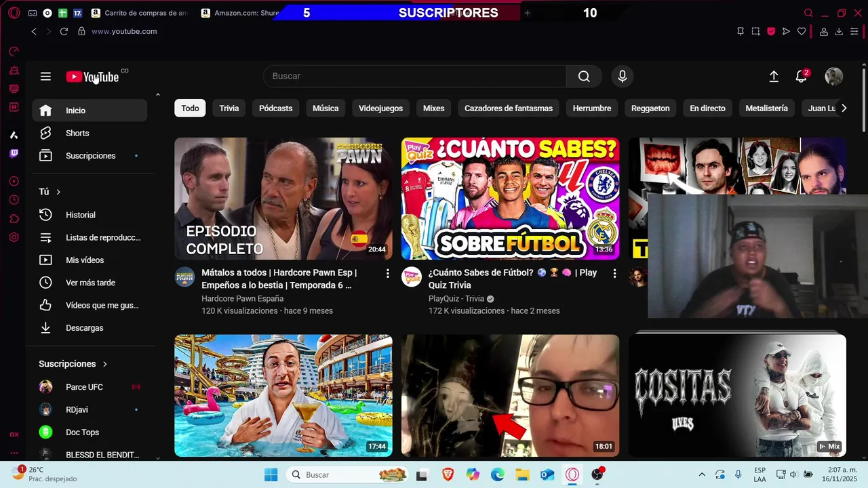
Task: Open Opera snapshot capture tool
Action: [x=755, y=31]
